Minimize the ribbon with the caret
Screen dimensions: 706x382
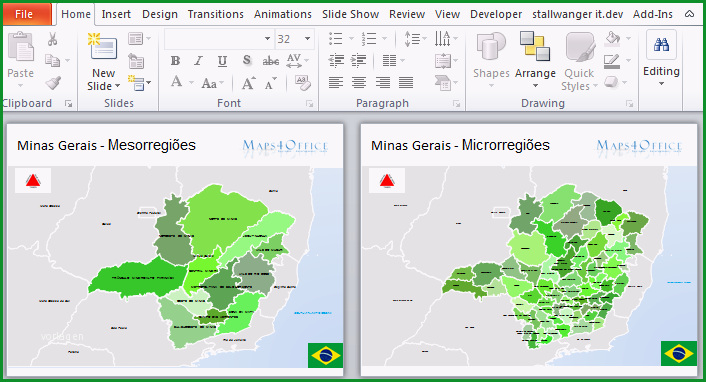pyautogui.click(x=689, y=14)
